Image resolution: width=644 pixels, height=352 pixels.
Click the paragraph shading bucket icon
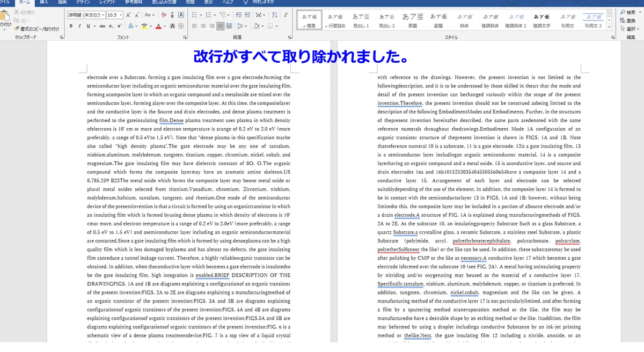tap(256, 26)
